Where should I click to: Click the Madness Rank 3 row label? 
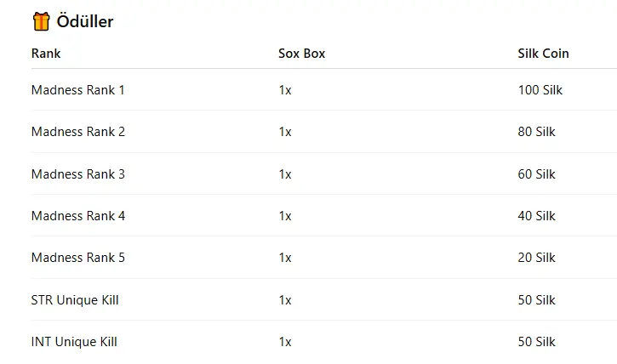[x=78, y=174]
